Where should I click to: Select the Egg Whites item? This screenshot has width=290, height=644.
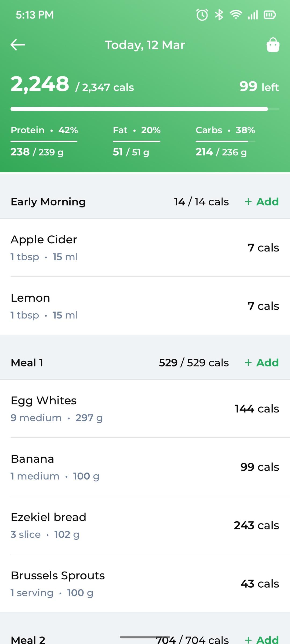click(145, 409)
